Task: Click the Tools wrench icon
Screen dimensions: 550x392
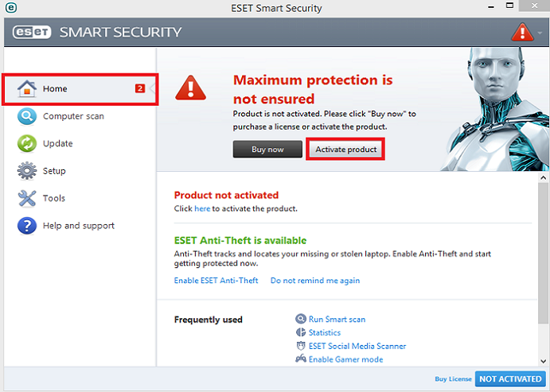Action: [x=27, y=198]
